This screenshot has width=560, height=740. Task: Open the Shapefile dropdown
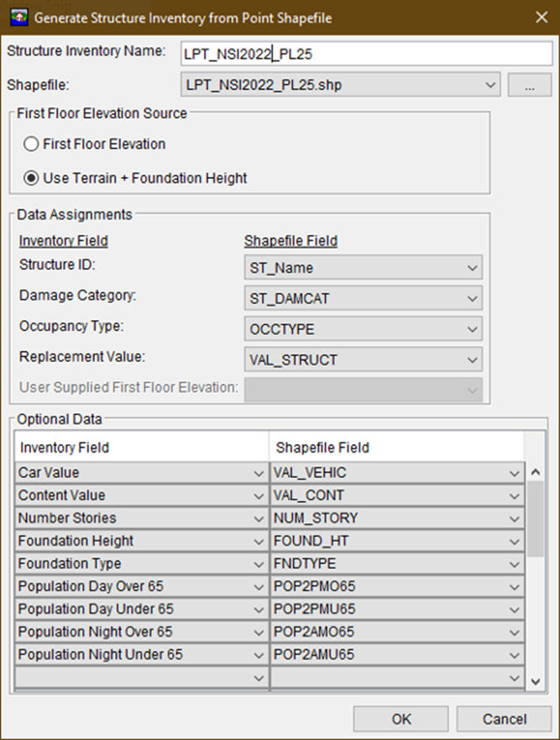click(489, 85)
